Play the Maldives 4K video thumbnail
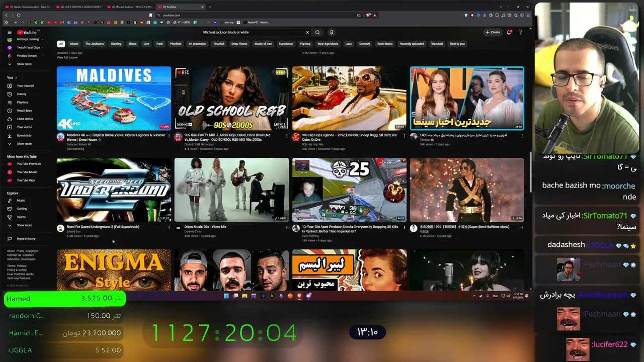Image resolution: width=644 pixels, height=362 pixels. pos(114,99)
